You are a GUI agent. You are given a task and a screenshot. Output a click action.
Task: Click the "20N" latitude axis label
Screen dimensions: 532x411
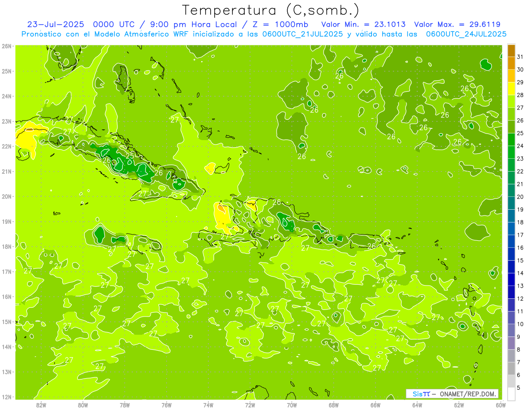coord(6,196)
